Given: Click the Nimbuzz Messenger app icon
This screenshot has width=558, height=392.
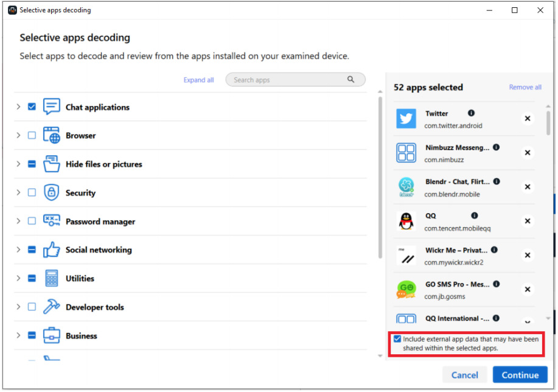Looking at the screenshot, I should pyautogui.click(x=406, y=153).
